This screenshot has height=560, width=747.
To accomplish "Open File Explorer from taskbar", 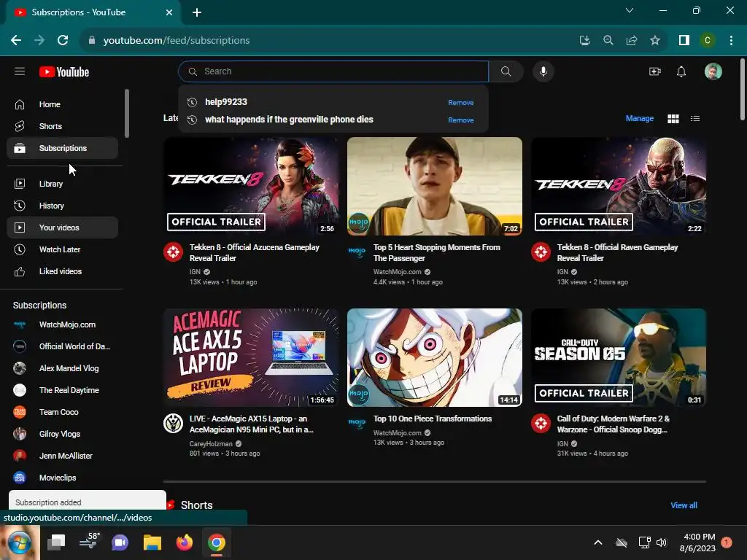I will click(152, 542).
